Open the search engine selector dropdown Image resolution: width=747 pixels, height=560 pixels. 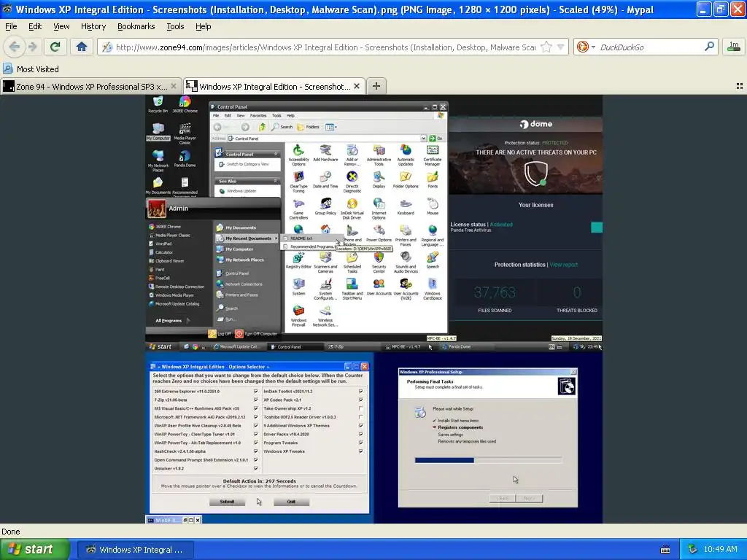(x=593, y=47)
